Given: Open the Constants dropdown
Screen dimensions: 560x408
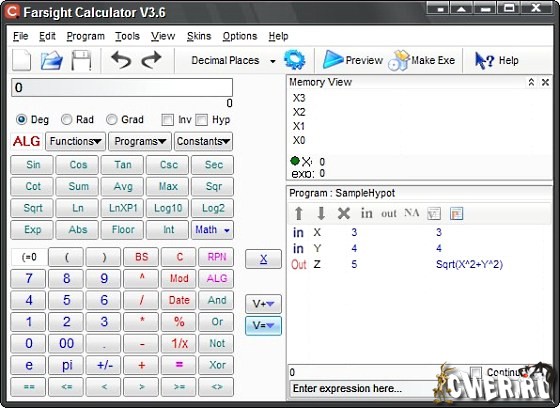Looking at the screenshot, I should (203, 141).
